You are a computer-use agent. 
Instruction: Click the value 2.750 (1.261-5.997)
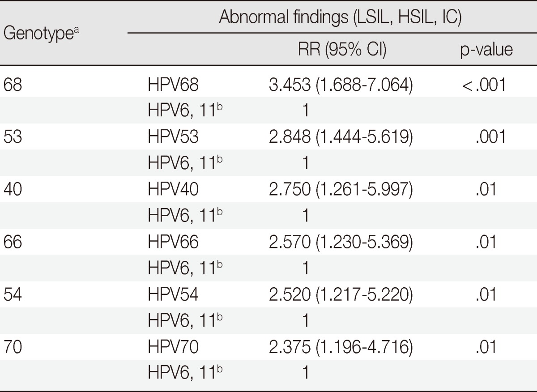(x=339, y=189)
